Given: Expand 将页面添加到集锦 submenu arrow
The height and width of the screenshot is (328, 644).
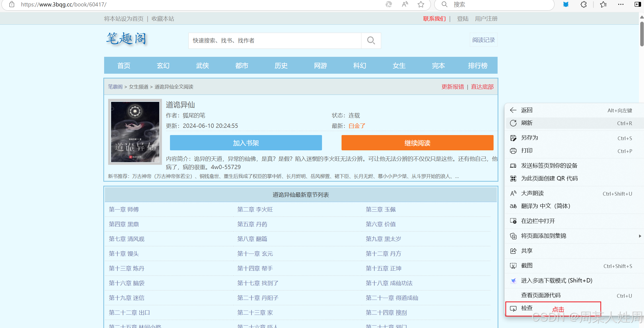Looking at the screenshot, I should pos(640,236).
